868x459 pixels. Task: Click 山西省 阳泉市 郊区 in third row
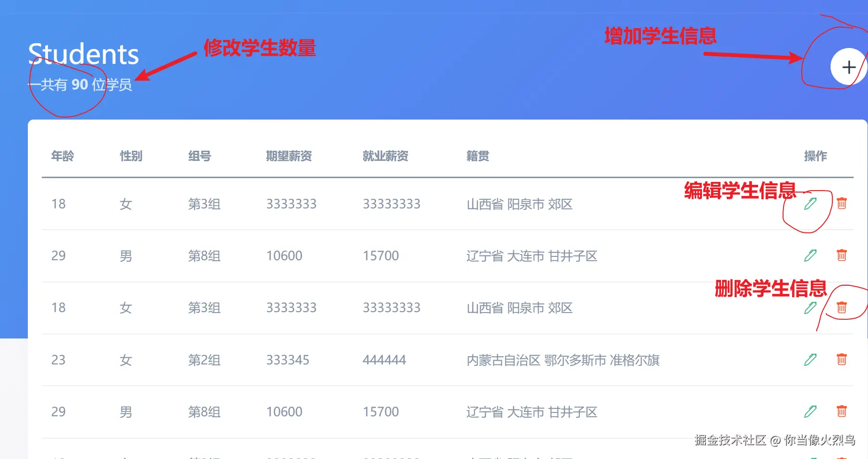click(x=519, y=307)
